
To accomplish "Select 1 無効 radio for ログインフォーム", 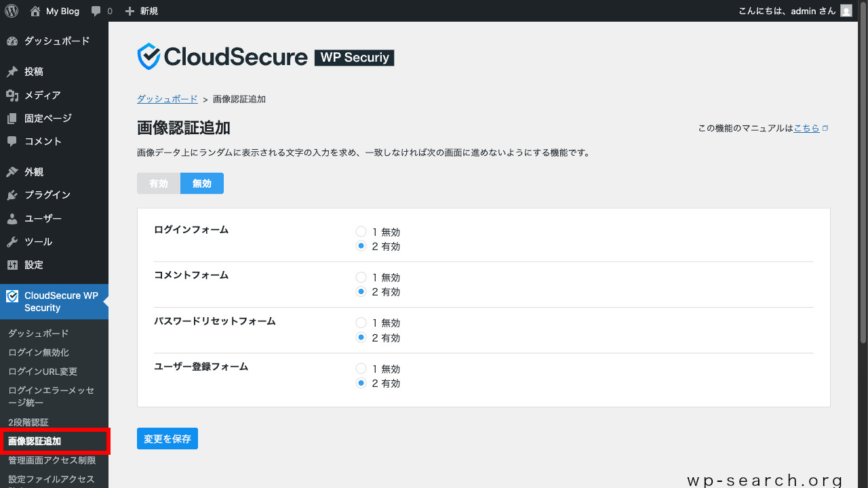I will tap(361, 231).
